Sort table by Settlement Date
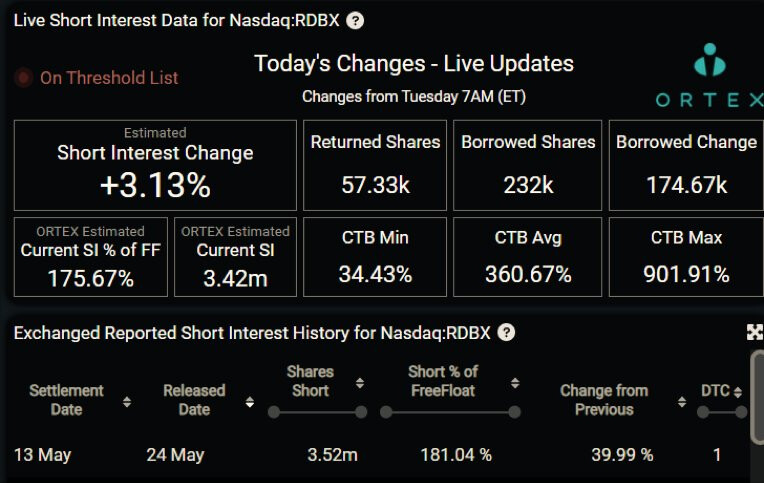Screen dimensions: 764x483 [x=127, y=402]
